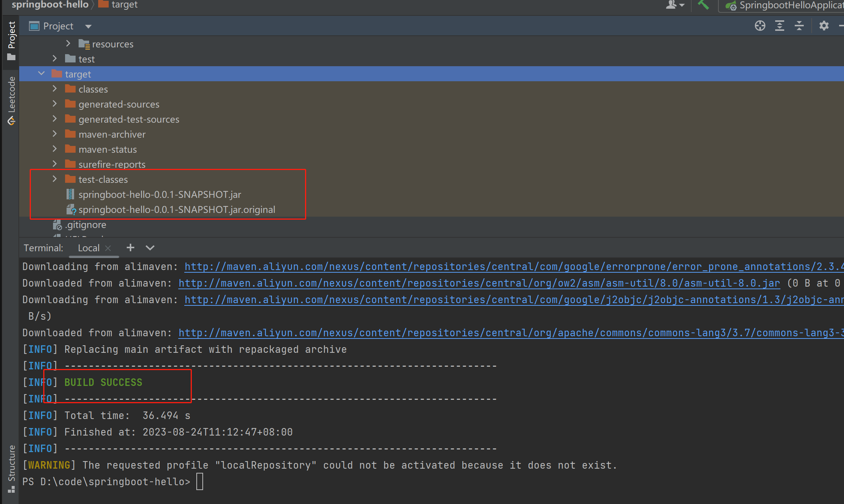Expand the surefire-reports folder
The height and width of the screenshot is (504, 844).
point(55,164)
